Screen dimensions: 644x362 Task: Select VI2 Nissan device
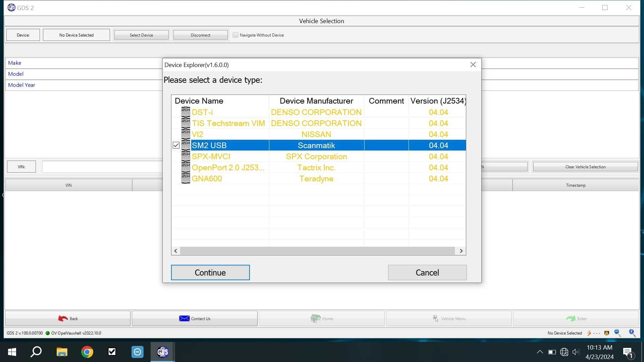(x=316, y=134)
